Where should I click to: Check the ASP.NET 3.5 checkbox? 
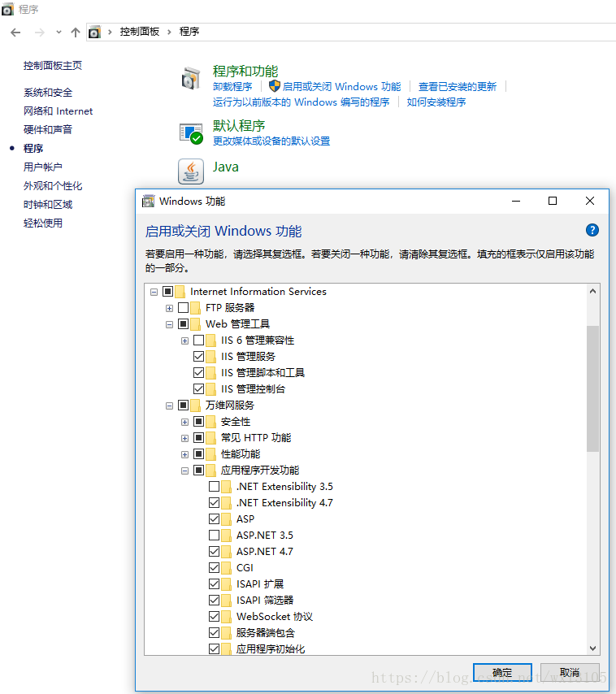(x=215, y=535)
